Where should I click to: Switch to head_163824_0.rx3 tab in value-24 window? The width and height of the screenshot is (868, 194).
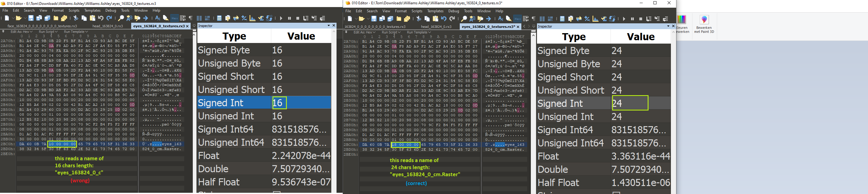click(436, 27)
